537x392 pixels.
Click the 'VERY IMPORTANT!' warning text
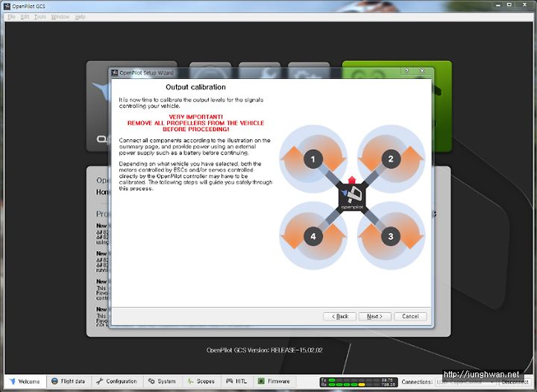point(196,117)
